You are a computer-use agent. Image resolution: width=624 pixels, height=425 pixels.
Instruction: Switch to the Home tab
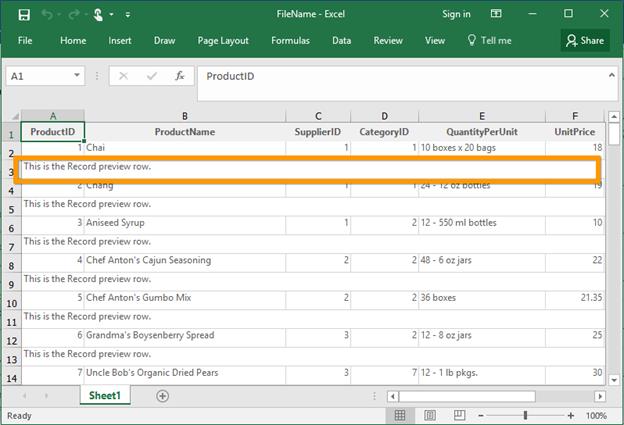coord(73,41)
